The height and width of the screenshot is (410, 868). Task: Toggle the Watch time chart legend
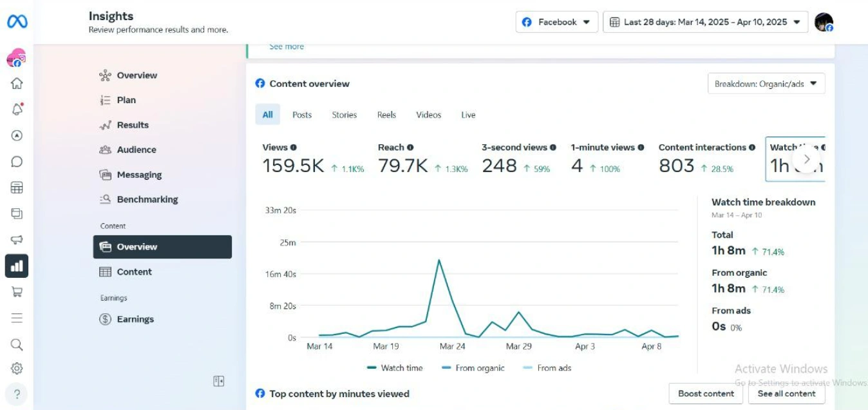coord(395,368)
